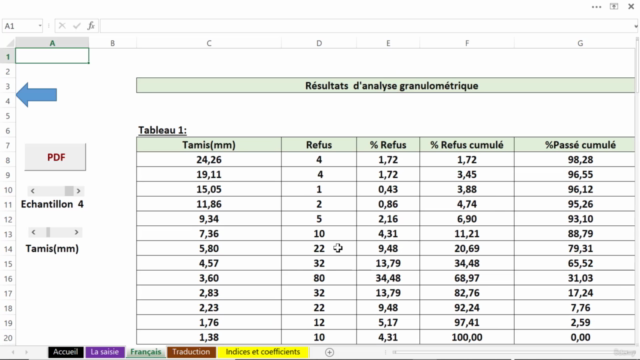
Task: Select column A header
Action: click(x=52, y=43)
